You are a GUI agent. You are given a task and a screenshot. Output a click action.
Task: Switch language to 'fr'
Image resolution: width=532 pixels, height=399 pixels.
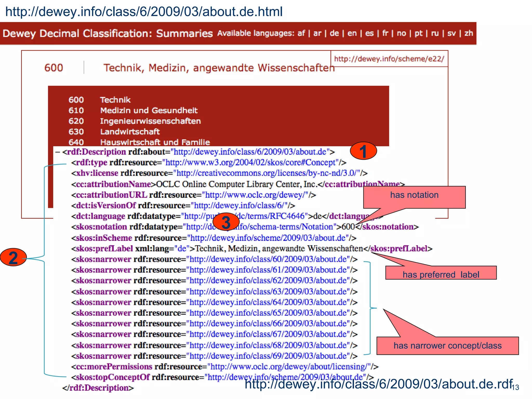tap(385, 34)
